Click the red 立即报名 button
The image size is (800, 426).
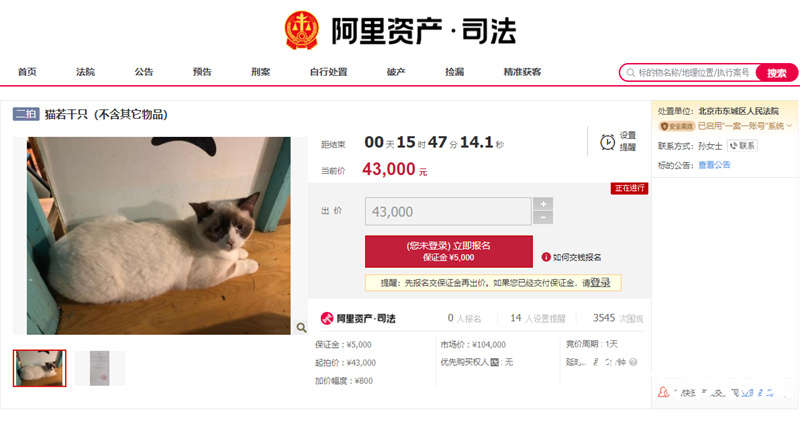click(448, 251)
